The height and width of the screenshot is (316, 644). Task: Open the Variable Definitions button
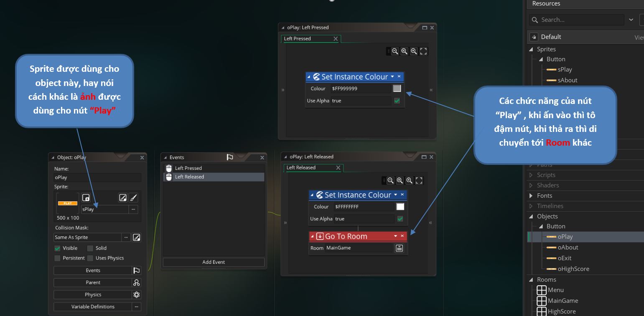93,307
